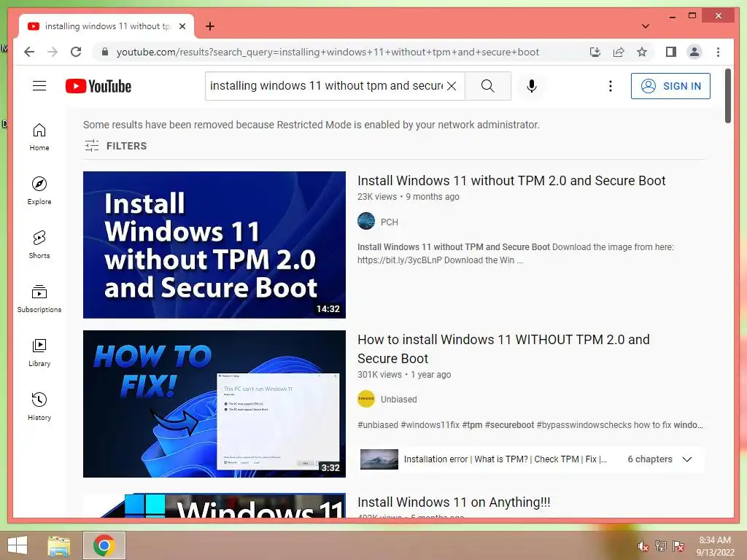Click the muted volume tray icon
Viewport: 747px width, 560px height.
tap(643, 546)
